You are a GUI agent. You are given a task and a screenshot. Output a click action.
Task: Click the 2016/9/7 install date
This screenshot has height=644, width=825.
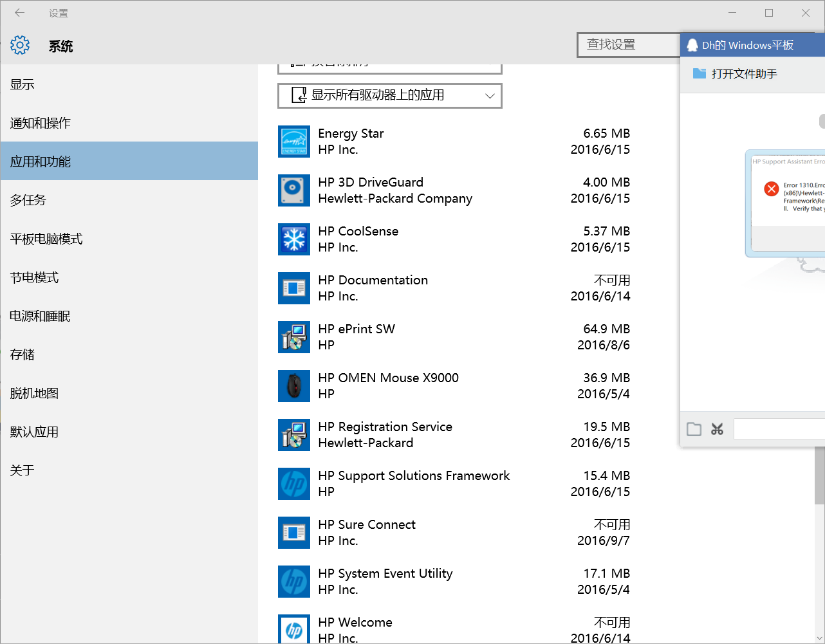[x=603, y=540]
